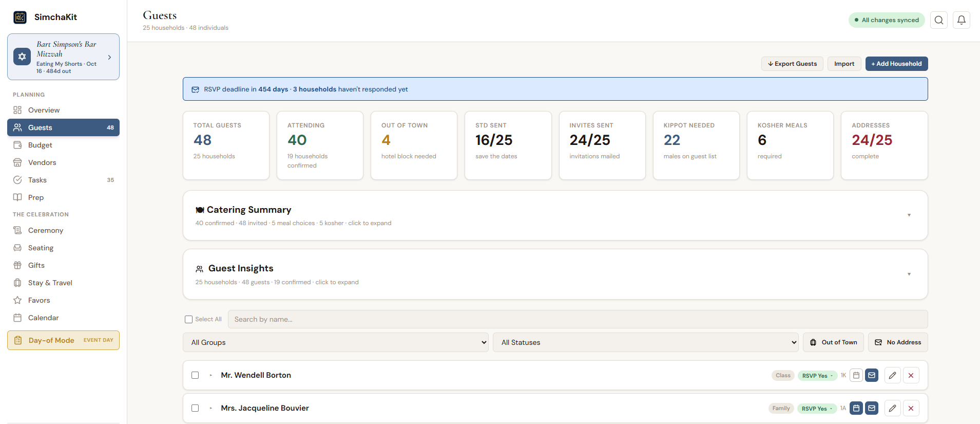Click the Guest Insights people icon
This screenshot has width=980, height=424.
pyautogui.click(x=200, y=269)
